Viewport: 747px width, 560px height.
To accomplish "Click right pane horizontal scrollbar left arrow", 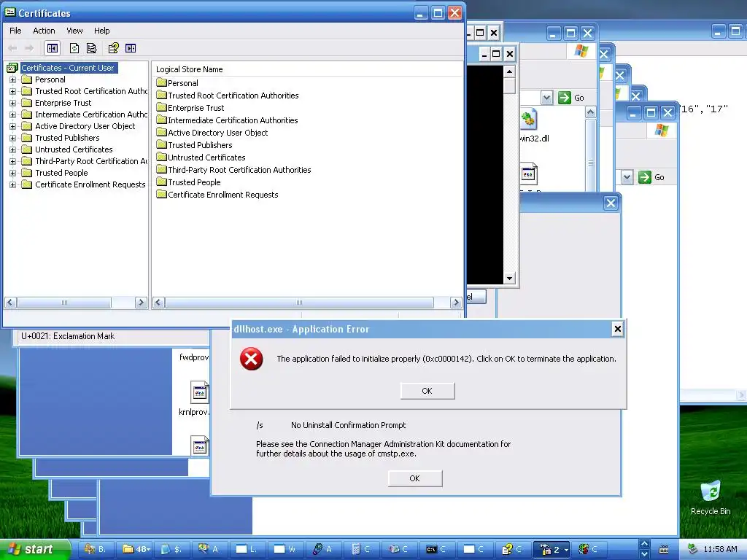I will click(x=158, y=303).
